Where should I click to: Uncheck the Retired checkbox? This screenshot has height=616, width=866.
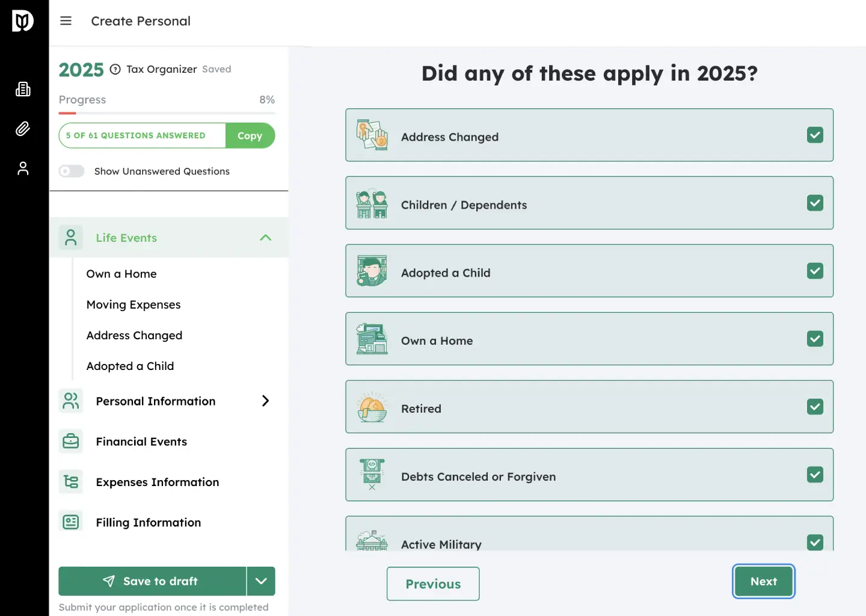tap(815, 407)
